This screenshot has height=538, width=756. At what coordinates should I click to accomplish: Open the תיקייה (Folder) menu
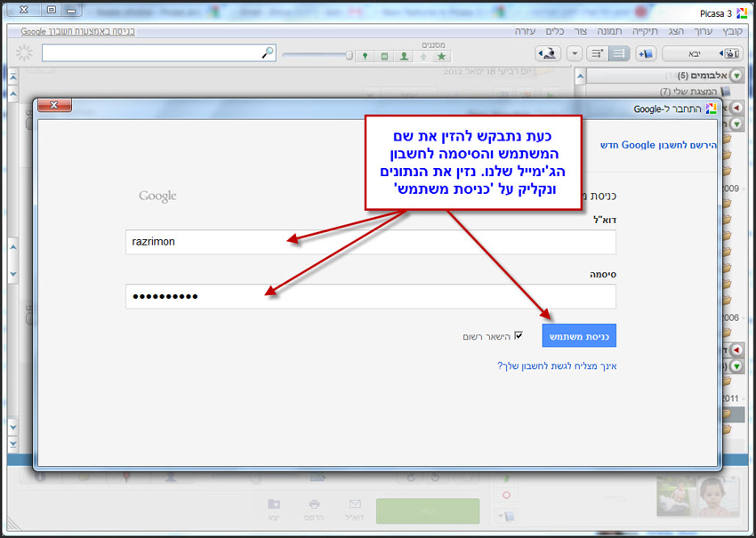coord(645,31)
